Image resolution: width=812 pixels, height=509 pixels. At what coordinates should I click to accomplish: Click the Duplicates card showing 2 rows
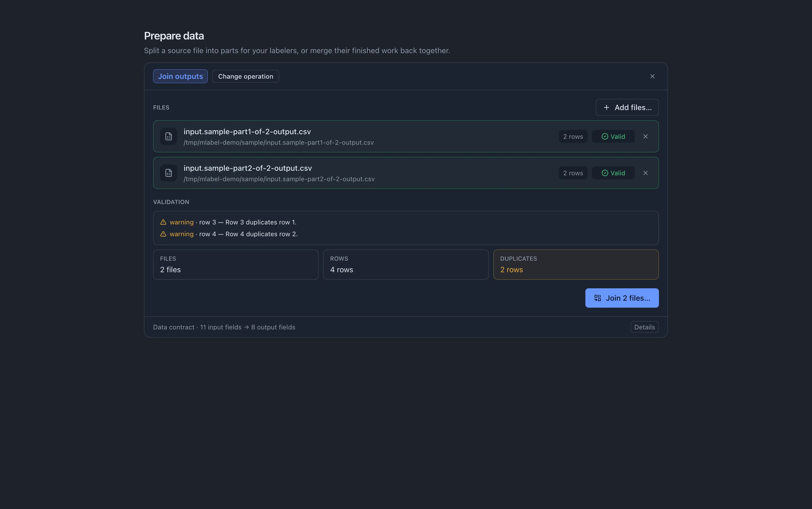coord(576,265)
